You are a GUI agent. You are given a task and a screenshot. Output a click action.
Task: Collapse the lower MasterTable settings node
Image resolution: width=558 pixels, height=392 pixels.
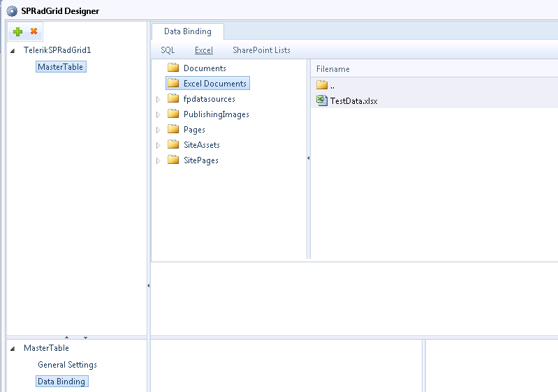point(13,349)
